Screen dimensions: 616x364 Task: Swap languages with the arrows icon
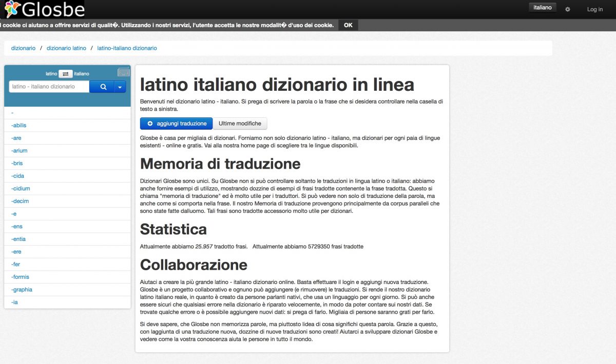(x=65, y=74)
